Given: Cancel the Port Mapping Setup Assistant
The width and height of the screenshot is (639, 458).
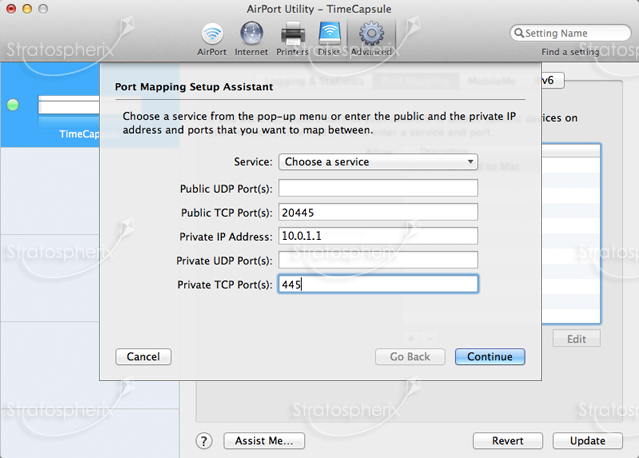Looking at the screenshot, I should (143, 357).
